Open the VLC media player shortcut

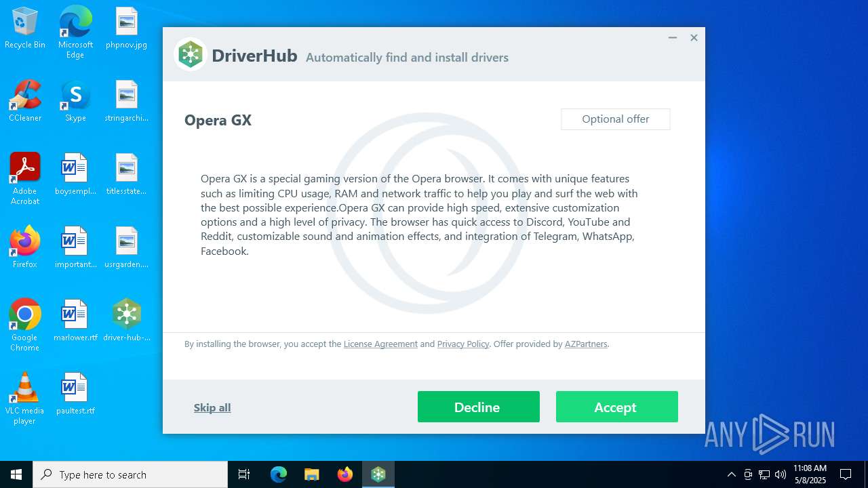pyautogui.click(x=25, y=399)
